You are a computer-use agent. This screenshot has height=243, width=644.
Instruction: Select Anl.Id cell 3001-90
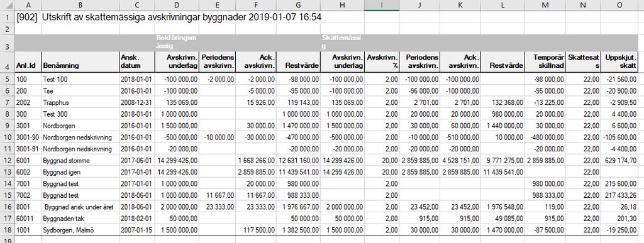[x=28, y=137]
